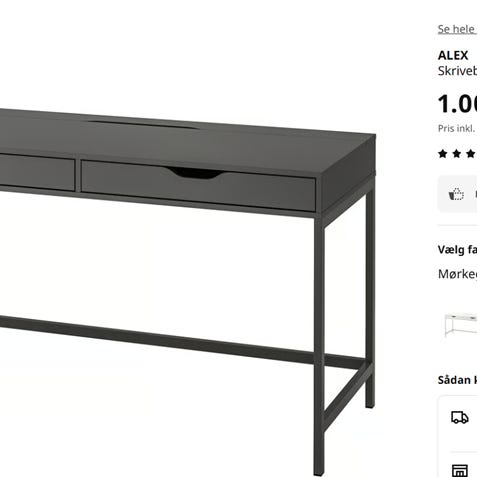Image resolution: width=477 pixels, height=477 pixels.
Task: Click the first rating star
Action: click(x=443, y=154)
